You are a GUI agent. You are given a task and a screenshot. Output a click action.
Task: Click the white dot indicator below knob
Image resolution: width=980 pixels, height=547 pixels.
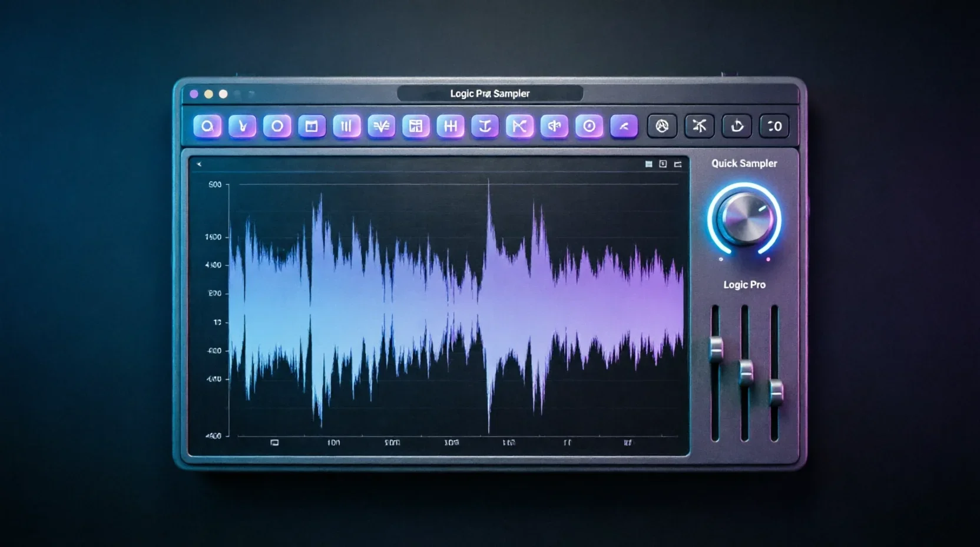point(721,259)
